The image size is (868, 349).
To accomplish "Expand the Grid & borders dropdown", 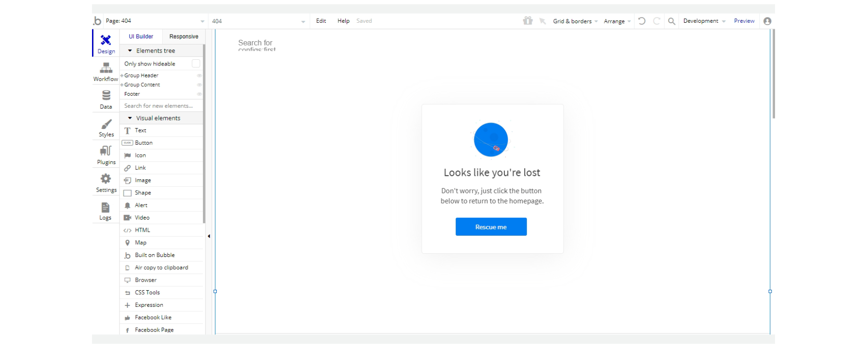I will tap(575, 21).
